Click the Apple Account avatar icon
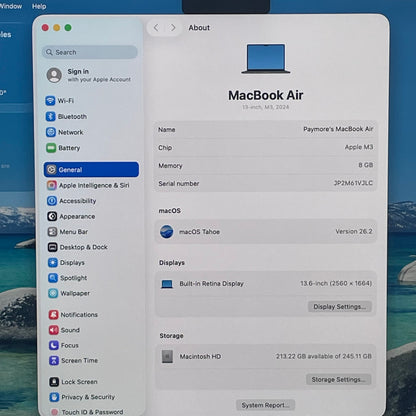The height and width of the screenshot is (416, 416). pos(54,75)
